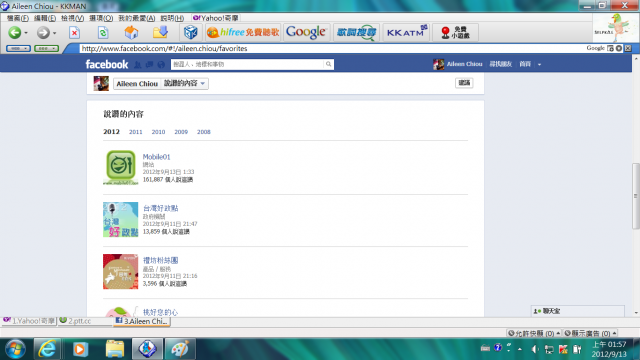Click the Facebook search magnifier button
Screen dimensions: 640x360
tap(328, 64)
